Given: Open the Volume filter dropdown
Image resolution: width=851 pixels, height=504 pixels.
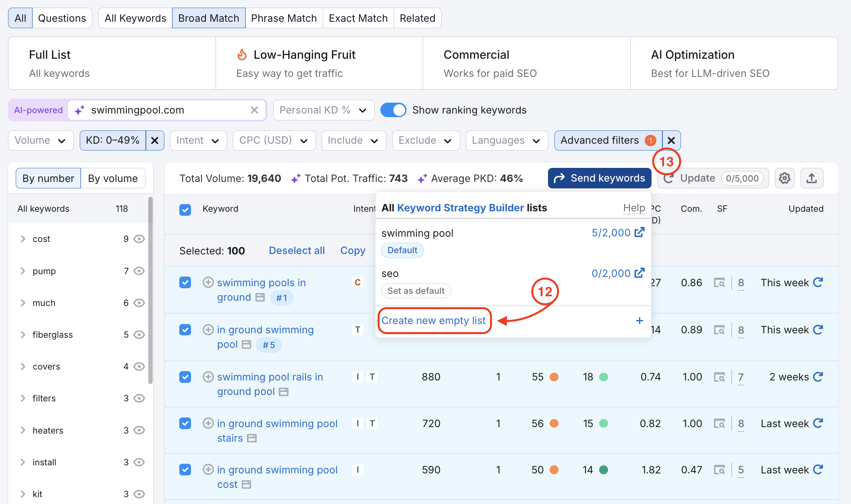Looking at the screenshot, I should (40, 140).
